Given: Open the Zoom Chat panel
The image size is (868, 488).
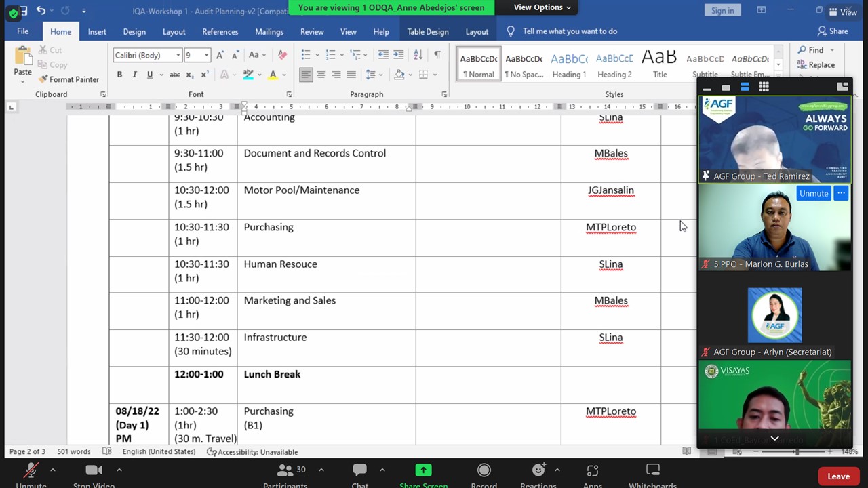Looking at the screenshot, I should point(359,474).
